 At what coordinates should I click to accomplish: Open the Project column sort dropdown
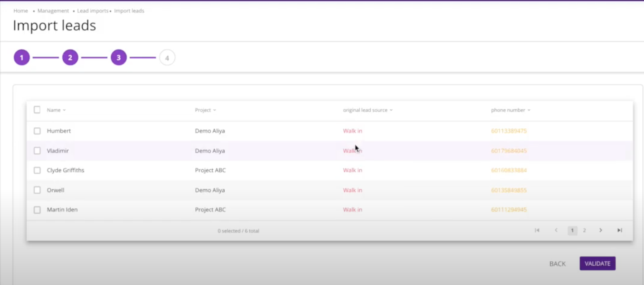pyautogui.click(x=214, y=110)
